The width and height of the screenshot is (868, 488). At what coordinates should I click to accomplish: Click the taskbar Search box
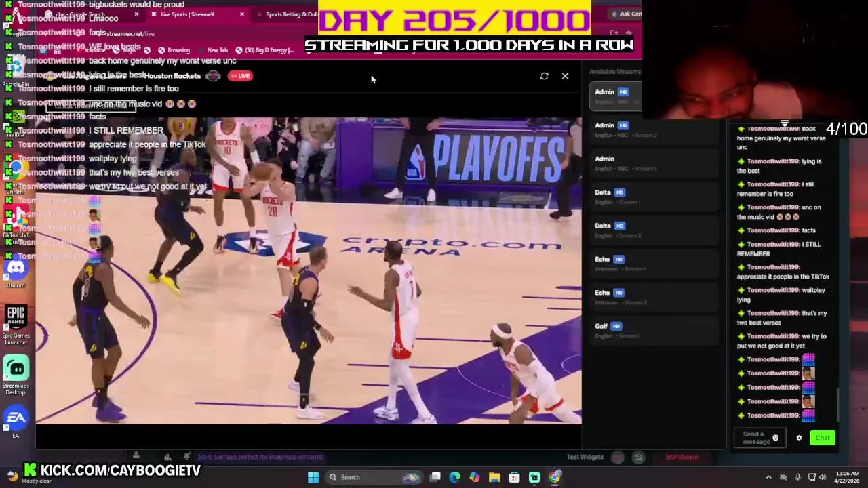pyautogui.click(x=374, y=477)
